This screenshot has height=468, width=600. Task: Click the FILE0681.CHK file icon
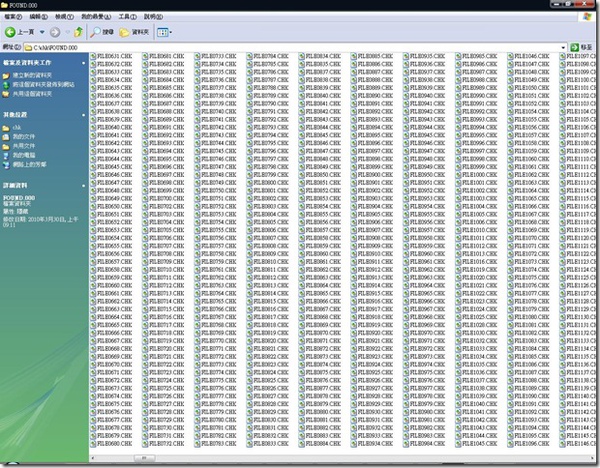(x=145, y=56)
